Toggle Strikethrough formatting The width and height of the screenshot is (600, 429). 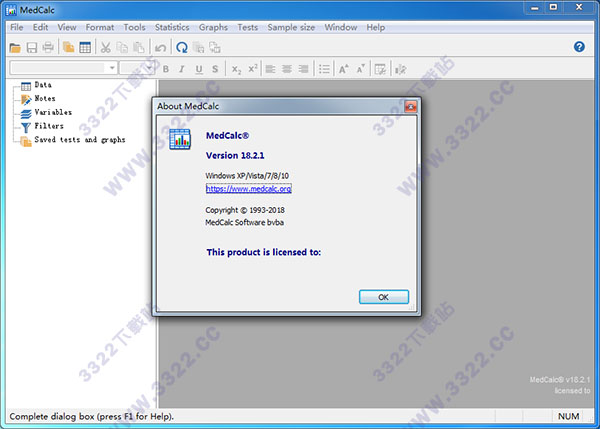215,69
